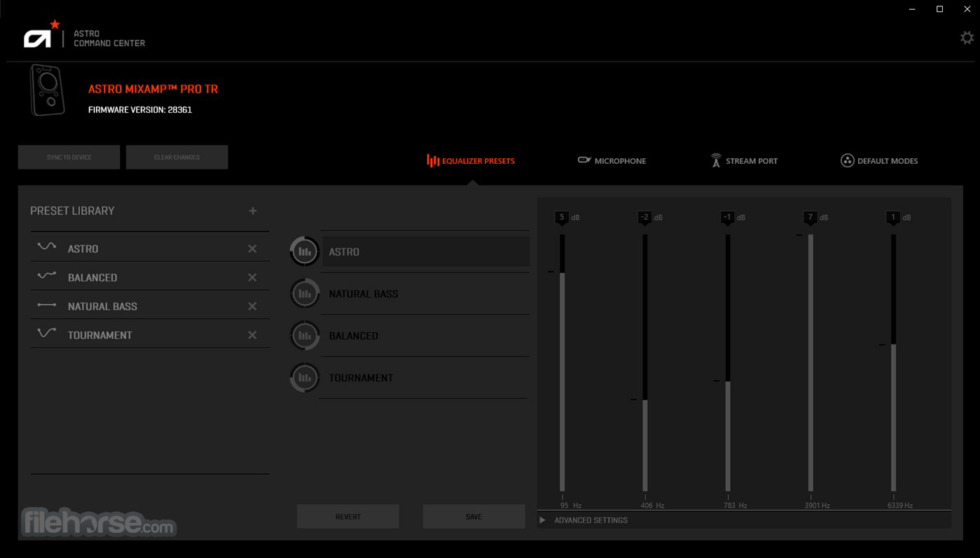Click the 3901 Hz frequency label
The height and width of the screenshot is (558, 980).
pyautogui.click(x=817, y=505)
